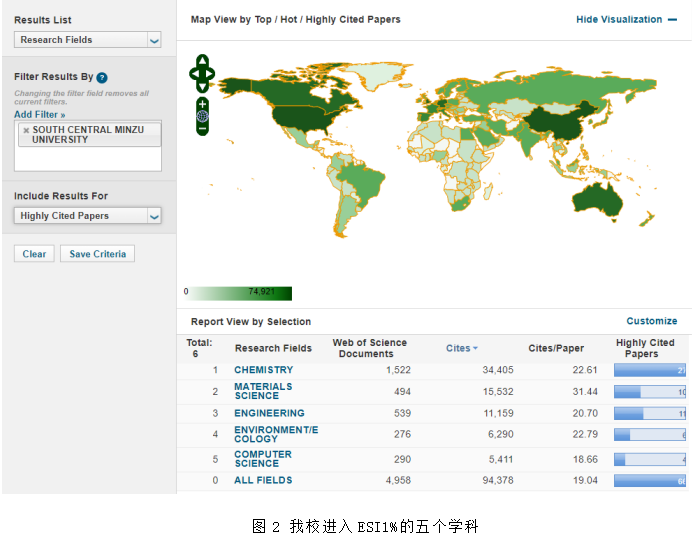Click the Engineering highly cited papers bar
692x536 pixels.
(x=650, y=413)
